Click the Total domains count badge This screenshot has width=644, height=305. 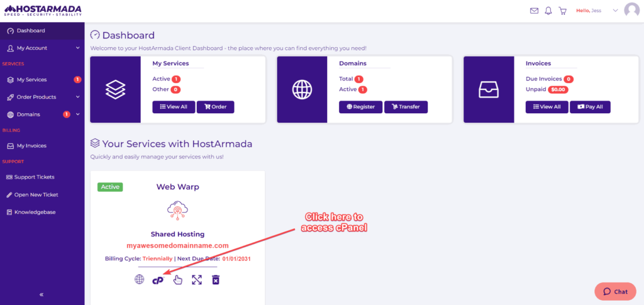click(x=358, y=79)
